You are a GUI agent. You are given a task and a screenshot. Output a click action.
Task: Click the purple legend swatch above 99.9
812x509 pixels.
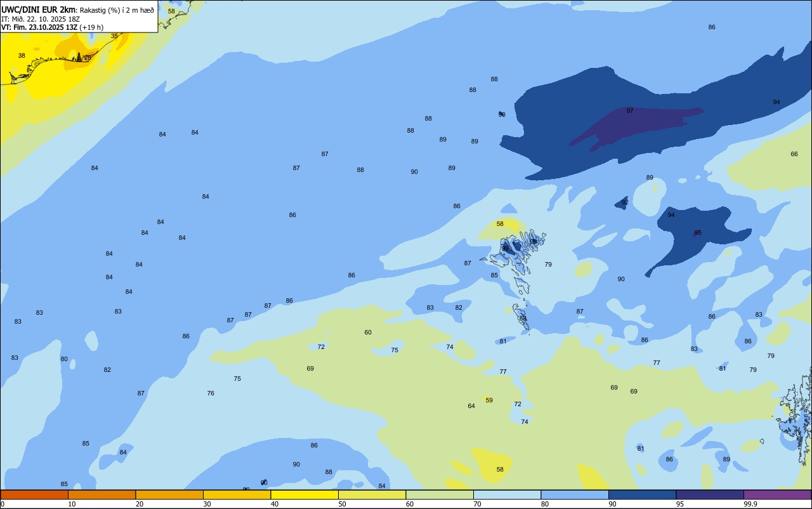[777, 495]
